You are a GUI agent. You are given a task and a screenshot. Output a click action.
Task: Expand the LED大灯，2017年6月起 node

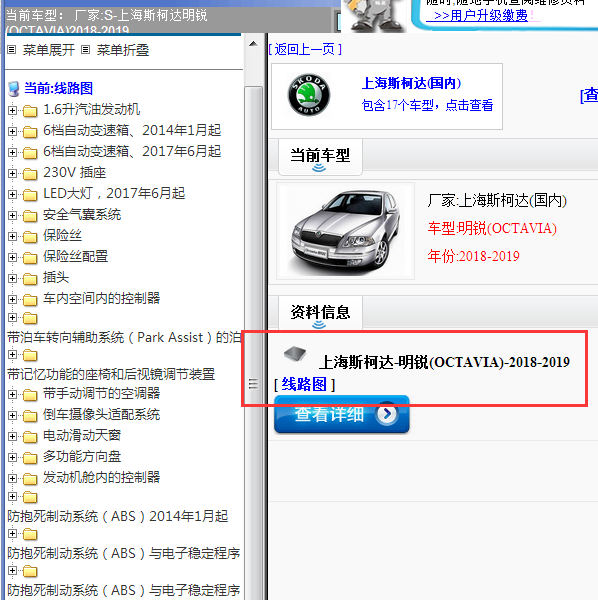12,195
